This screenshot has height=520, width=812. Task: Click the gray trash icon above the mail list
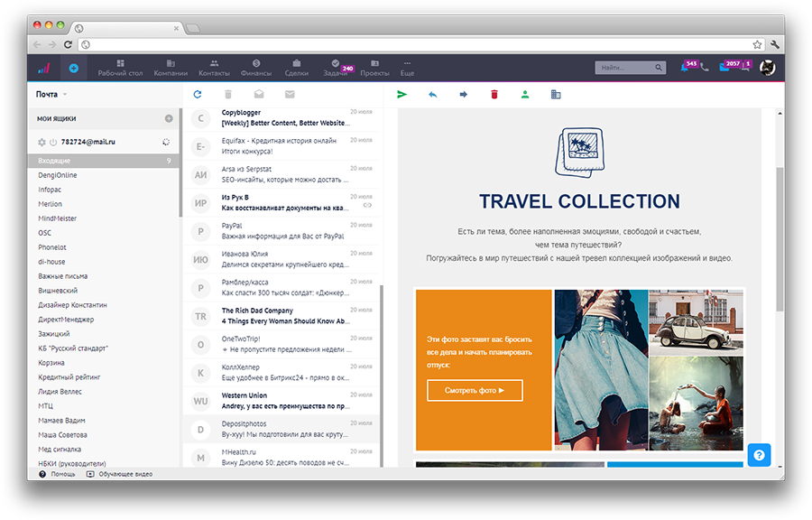pyautogui.click(x=228, y=94)
